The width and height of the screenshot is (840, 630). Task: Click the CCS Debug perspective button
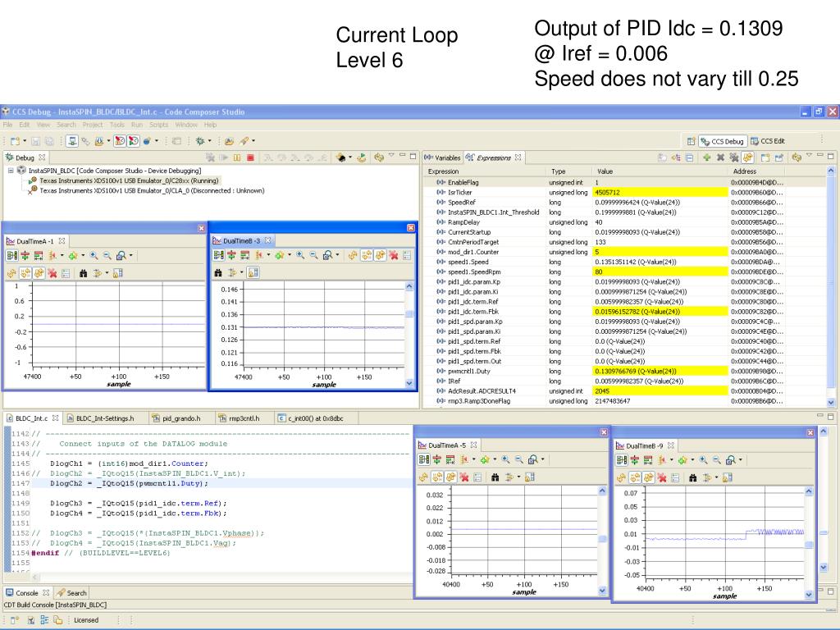[x=722, y=141]
